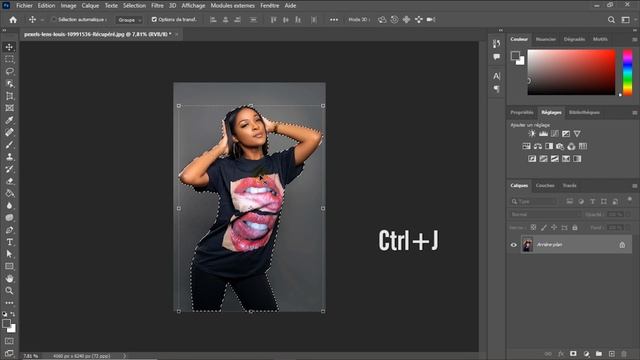Select the Lasso tool
This screenshot has height=360, width=640.
click(x=9, y=71)
